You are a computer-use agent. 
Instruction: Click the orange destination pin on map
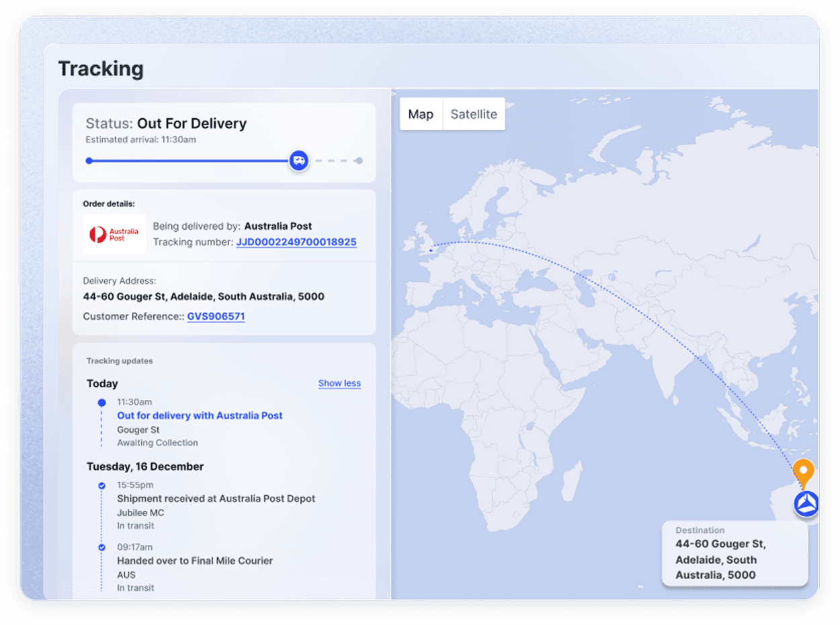(x=802, y=474)
